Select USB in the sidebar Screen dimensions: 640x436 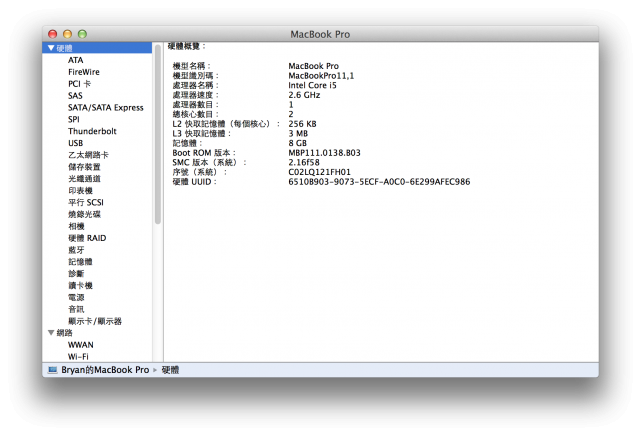pos(76,143)
